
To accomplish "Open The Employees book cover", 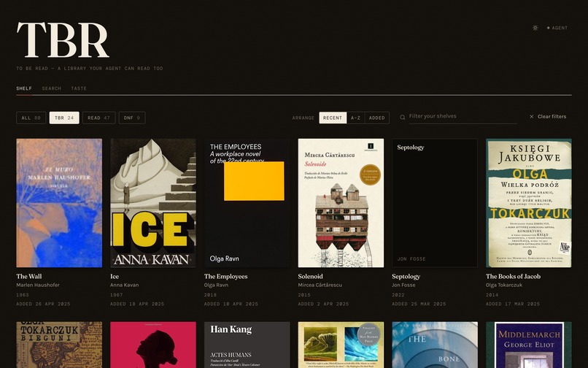I will click(x=247, y=203).
